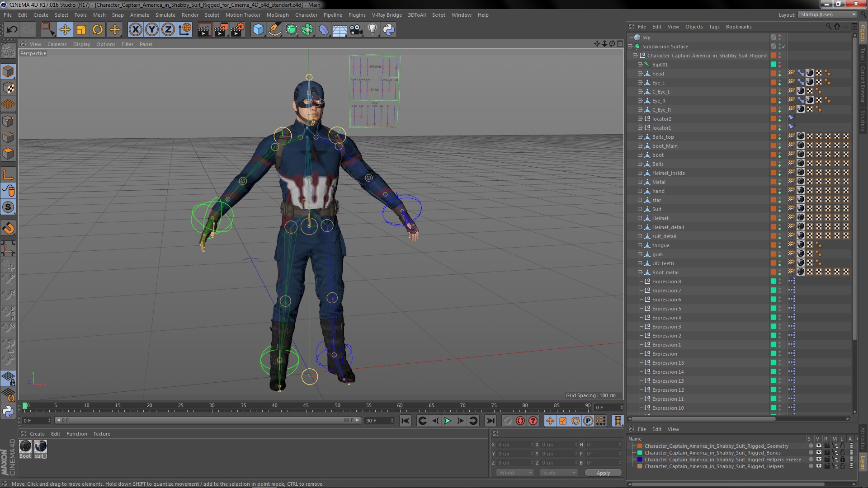This screenshot has width=868, height=488.
Task: Enable Texture mode icon
Action: (x=8, y=88)
